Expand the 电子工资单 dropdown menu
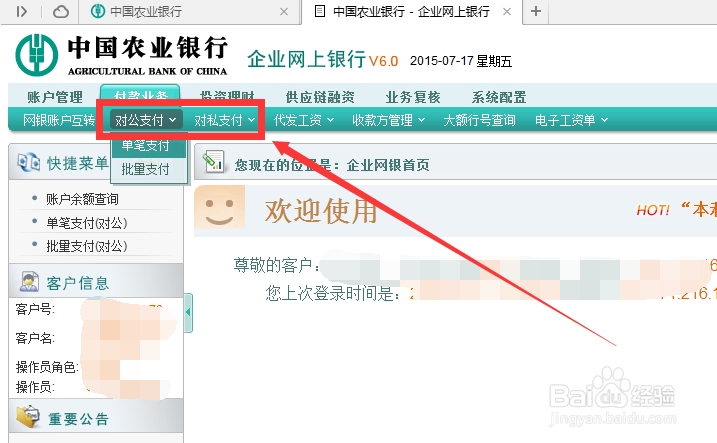 (x=572, y=120)
